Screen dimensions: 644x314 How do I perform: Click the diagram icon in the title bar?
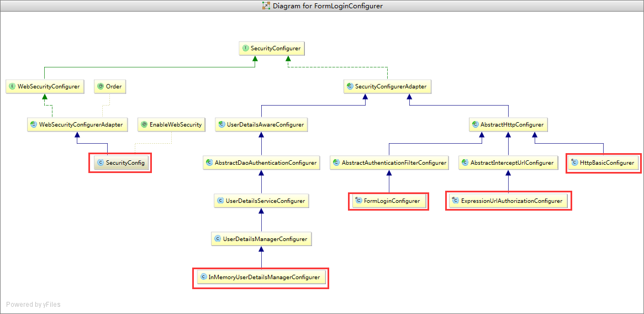tap(267, 6)
